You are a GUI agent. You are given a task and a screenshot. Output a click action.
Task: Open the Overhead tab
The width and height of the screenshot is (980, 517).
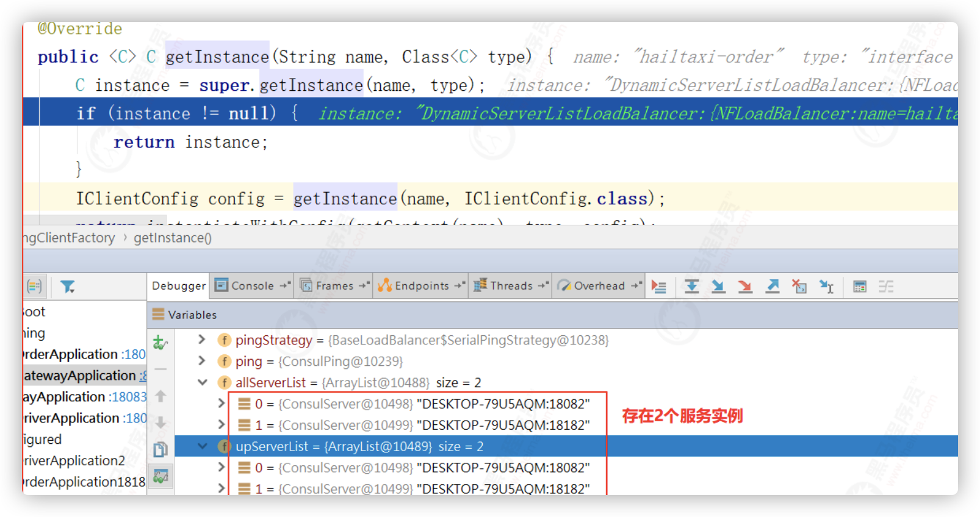click(599, 285)
